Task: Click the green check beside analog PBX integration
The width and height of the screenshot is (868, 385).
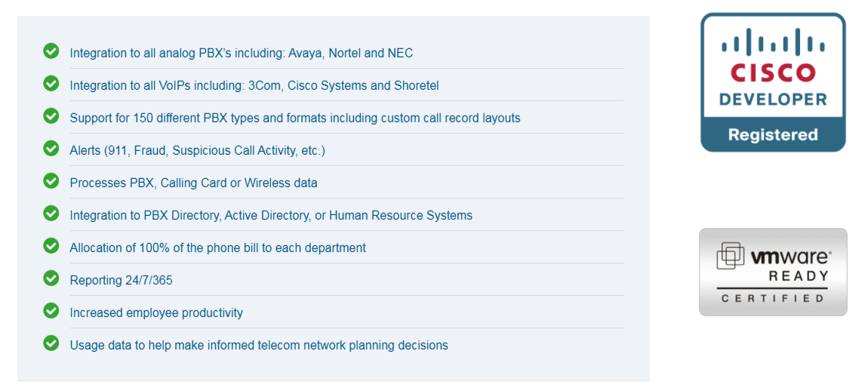Action: [51, 51]
